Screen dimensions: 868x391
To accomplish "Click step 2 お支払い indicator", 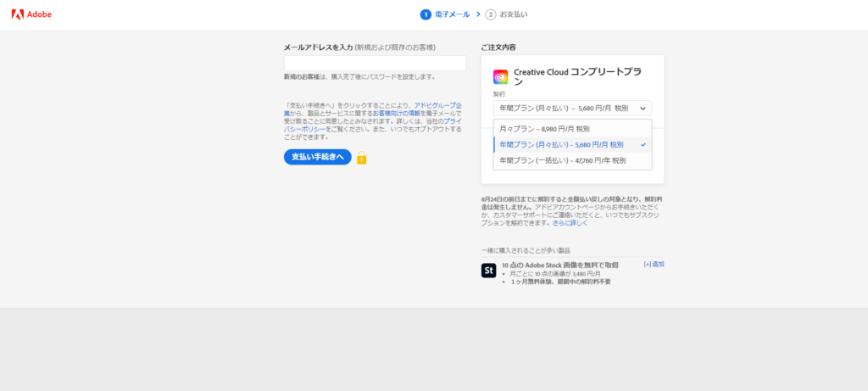I will click(507, 14).
